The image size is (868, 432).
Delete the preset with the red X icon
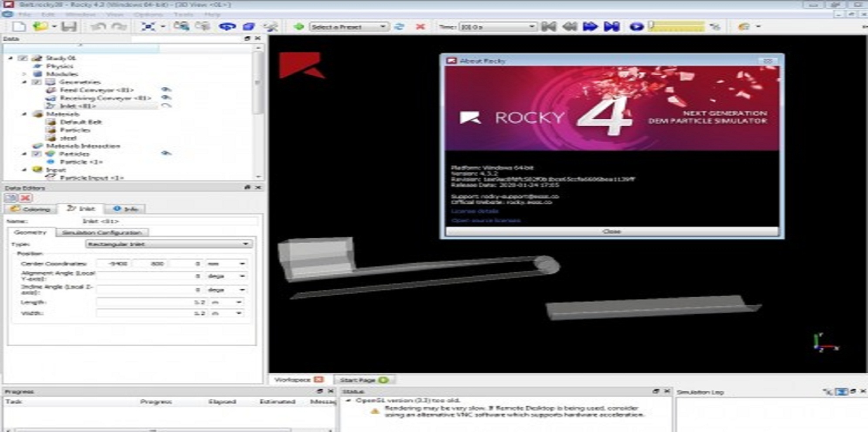tap(420, 27)
